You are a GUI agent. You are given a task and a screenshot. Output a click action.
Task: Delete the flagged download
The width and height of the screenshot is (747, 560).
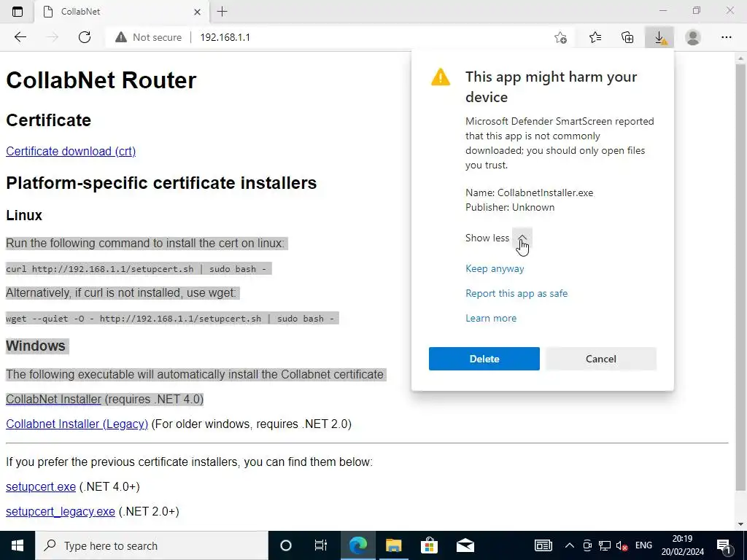point(484,359)
